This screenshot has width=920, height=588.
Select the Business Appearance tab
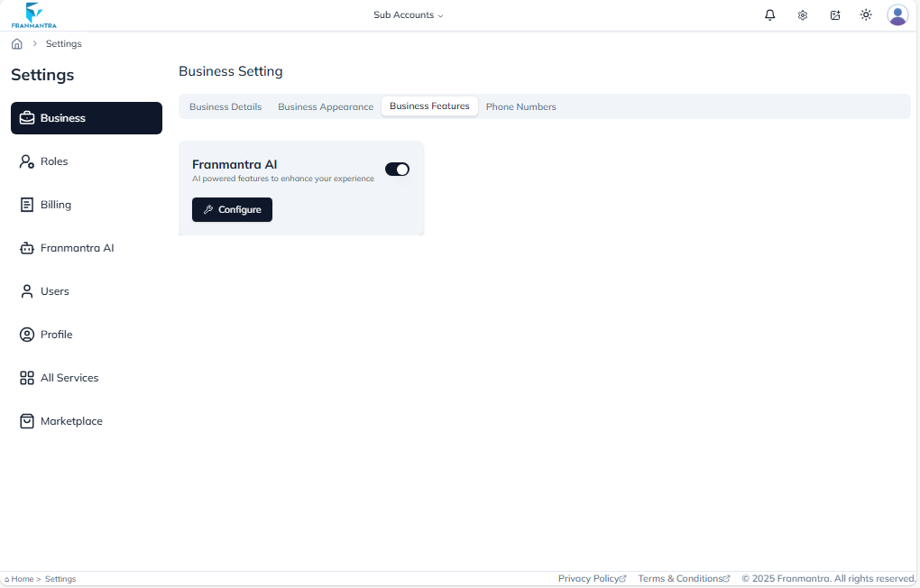[325, 106]
